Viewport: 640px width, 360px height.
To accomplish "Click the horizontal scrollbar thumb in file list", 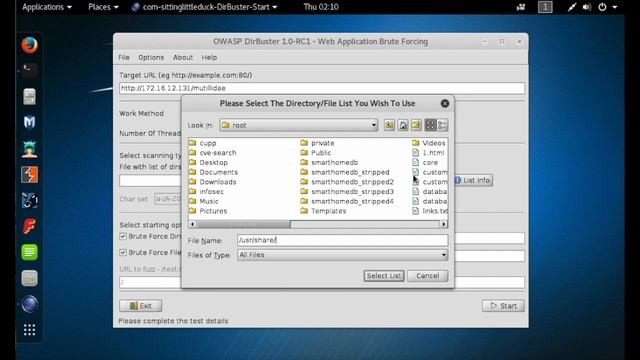I will click(243, 224).
